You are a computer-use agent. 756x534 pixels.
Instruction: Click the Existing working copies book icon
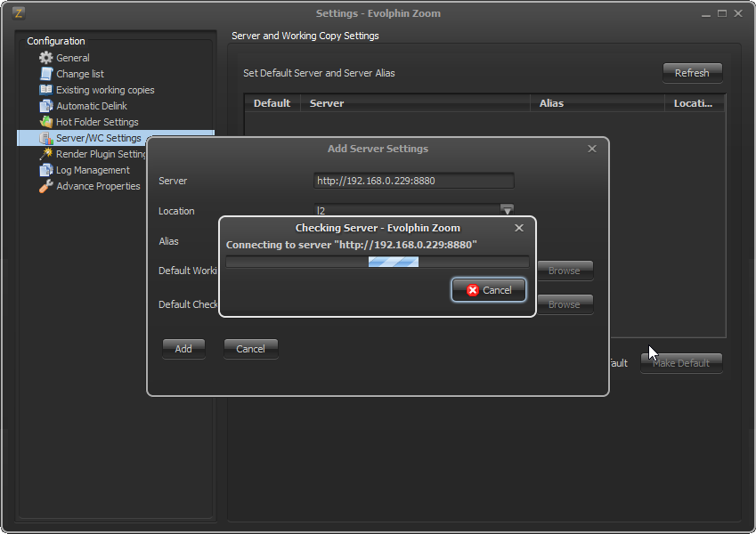[45, 90]
